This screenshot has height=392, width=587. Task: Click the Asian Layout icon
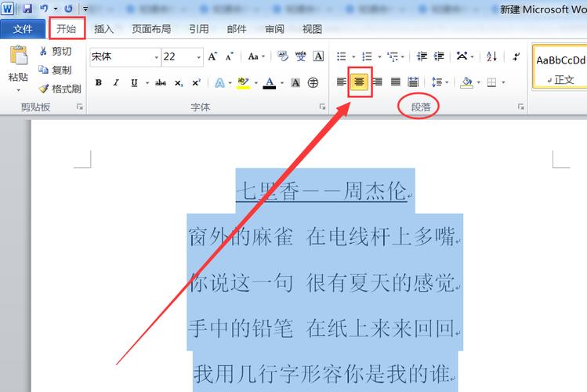coord(462,56)
